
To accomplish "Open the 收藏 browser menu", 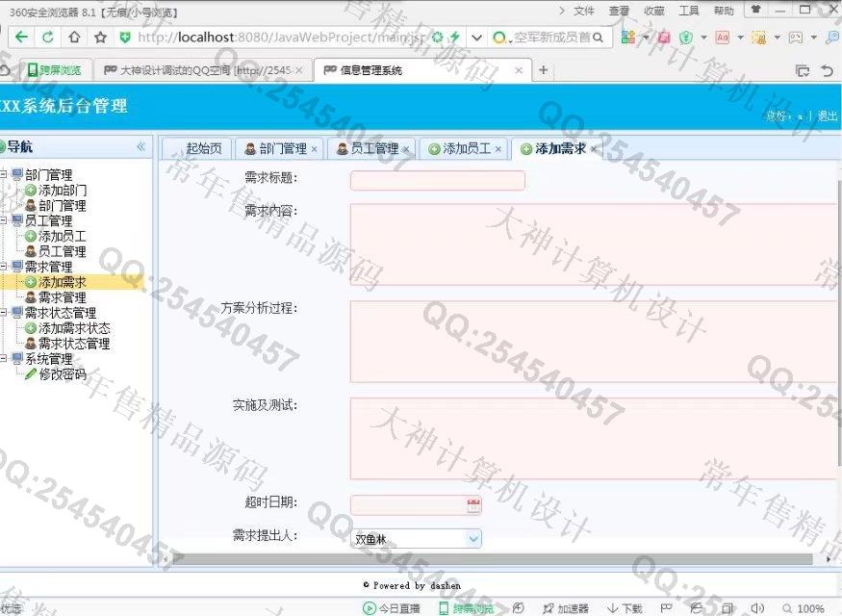I will (653, 11).
